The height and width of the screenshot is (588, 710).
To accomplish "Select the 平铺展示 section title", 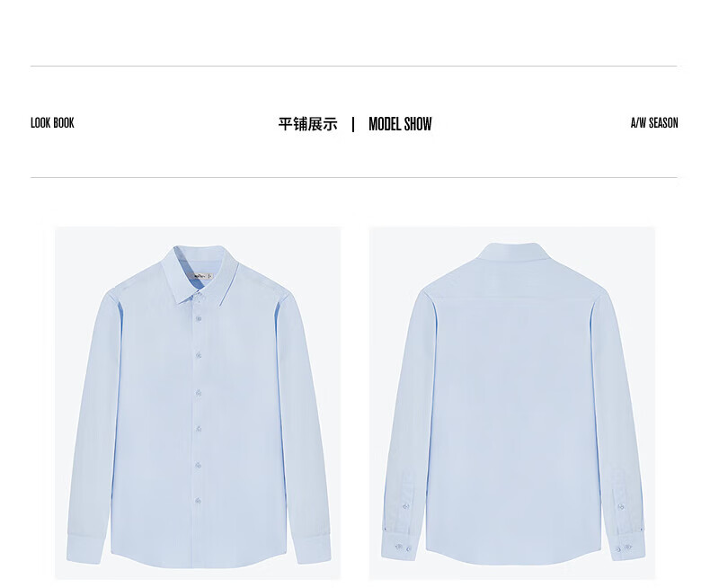I will [x=308, y=124].
